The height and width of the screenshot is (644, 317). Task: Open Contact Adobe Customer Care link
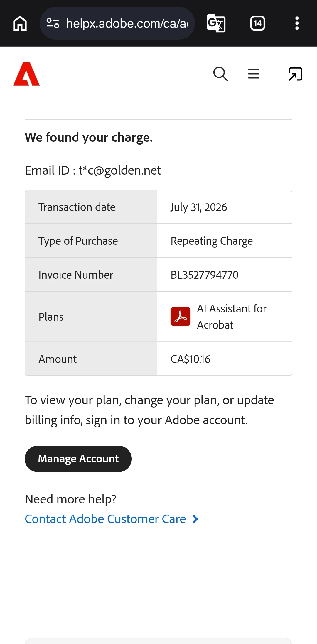[x=105, y=519]
